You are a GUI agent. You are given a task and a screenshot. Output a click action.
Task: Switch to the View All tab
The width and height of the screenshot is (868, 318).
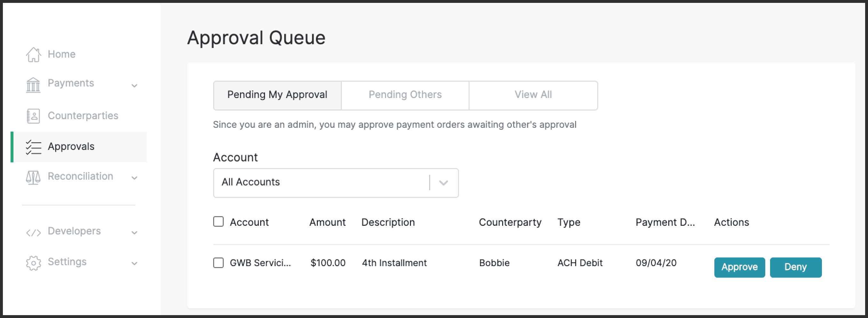[533, 95]
